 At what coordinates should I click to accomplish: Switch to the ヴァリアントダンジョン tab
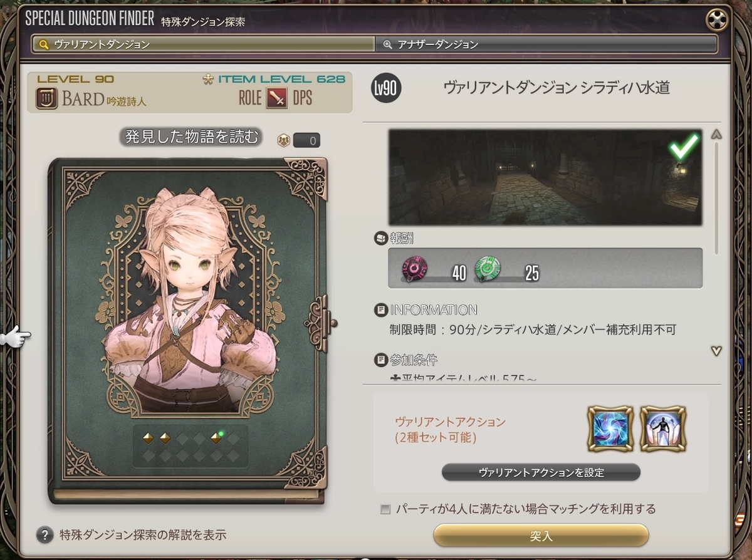(x=204, y=44)
